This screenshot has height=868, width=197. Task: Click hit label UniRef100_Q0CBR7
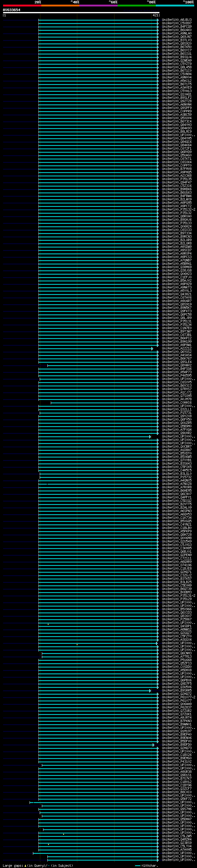[177, 447]
